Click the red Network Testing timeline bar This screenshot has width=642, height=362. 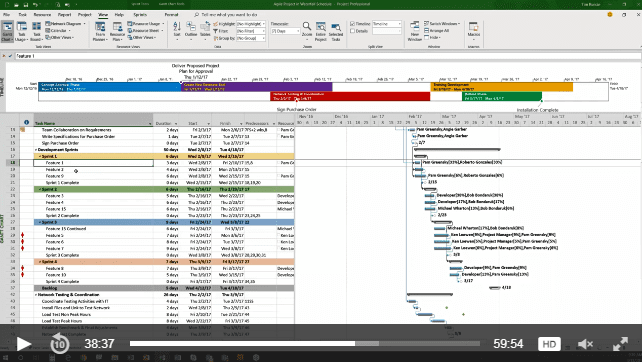coord(350,96)
